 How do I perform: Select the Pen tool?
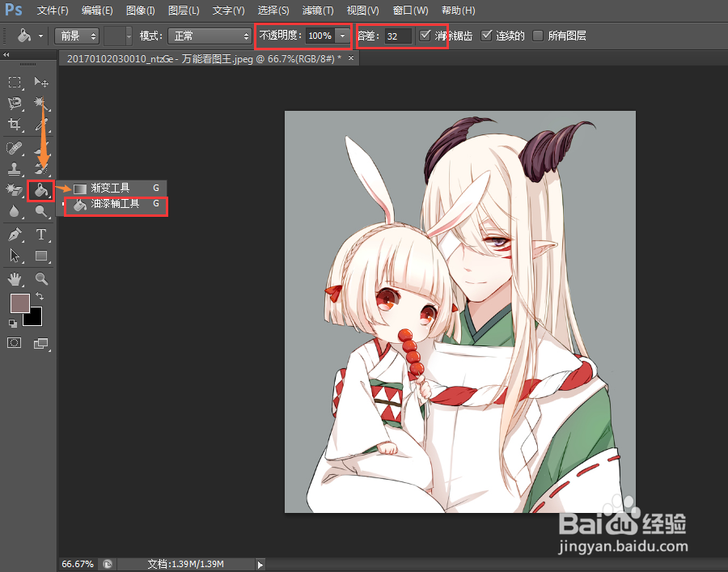pos(14,235)
